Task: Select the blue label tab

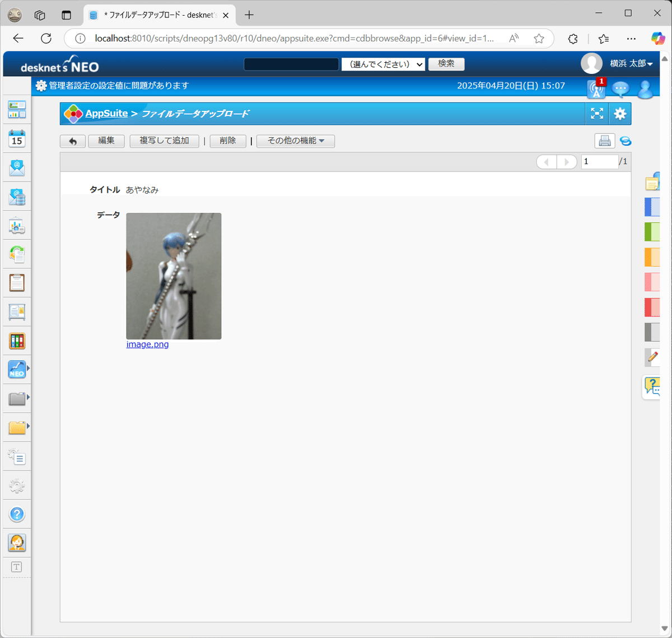Action: [652, 207]
